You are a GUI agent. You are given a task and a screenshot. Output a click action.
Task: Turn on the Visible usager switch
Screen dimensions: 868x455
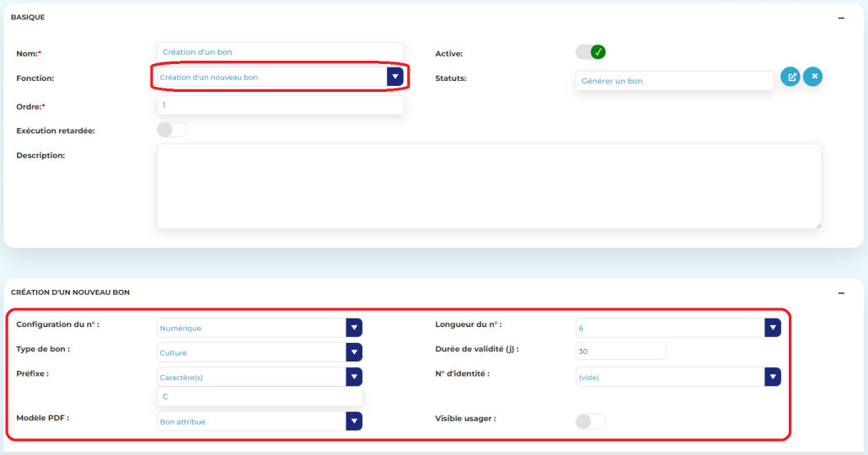tap(590, 421)
